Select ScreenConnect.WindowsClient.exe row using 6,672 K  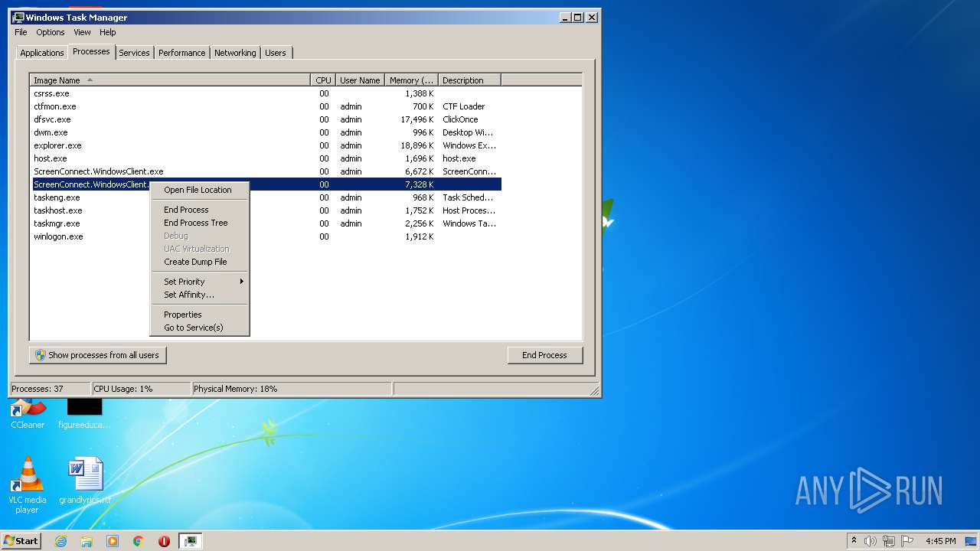(266, 171)
